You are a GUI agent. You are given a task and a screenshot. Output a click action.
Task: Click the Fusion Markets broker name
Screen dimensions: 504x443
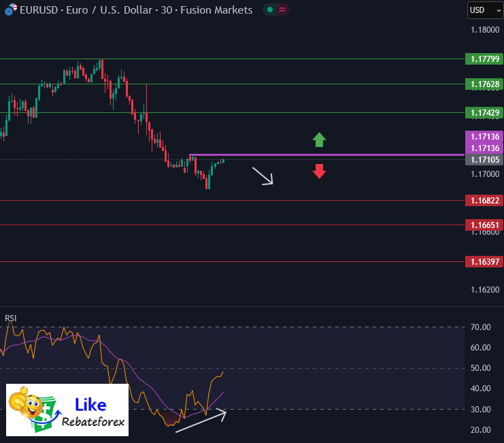[x=216, y=10]
